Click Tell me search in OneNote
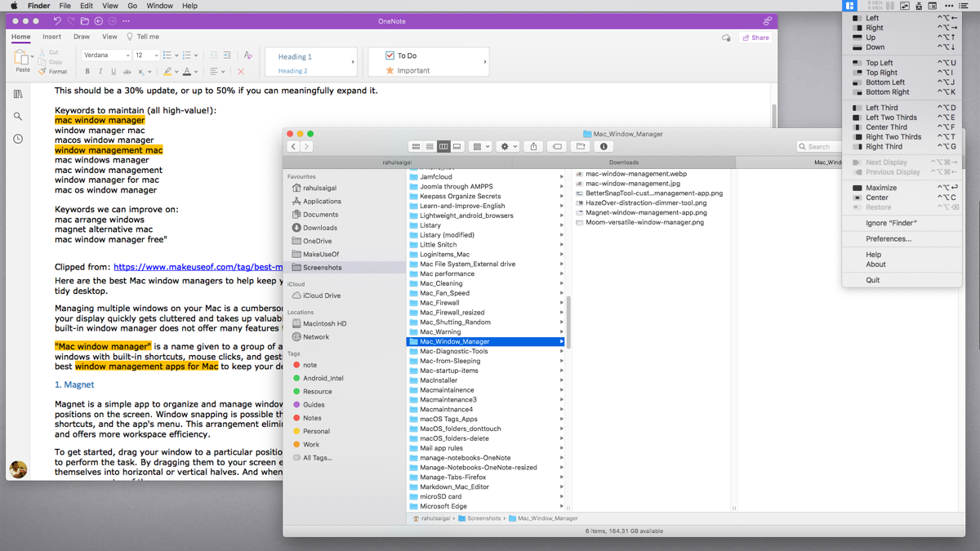 [142, 37]
